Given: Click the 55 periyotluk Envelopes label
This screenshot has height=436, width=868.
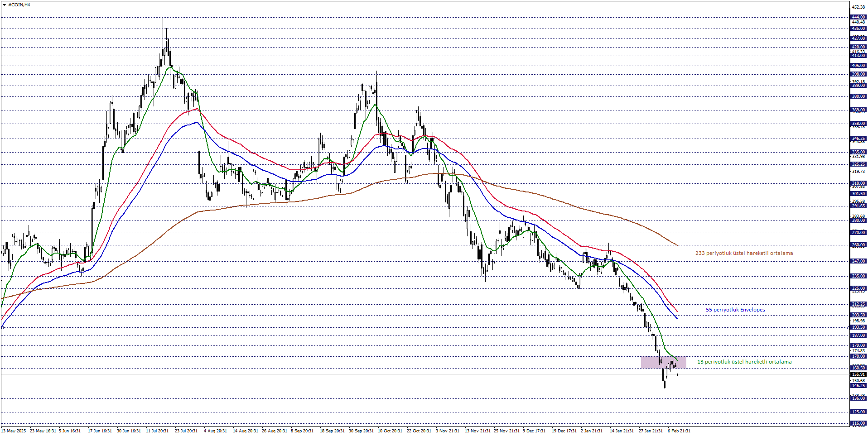Looking at the screenshot, I should point(735,310).
